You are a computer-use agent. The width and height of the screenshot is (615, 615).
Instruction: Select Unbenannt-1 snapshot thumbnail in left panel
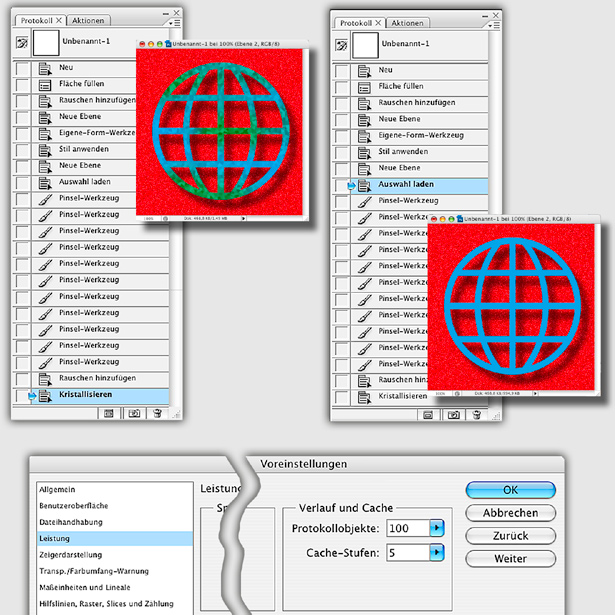point(46,43)
